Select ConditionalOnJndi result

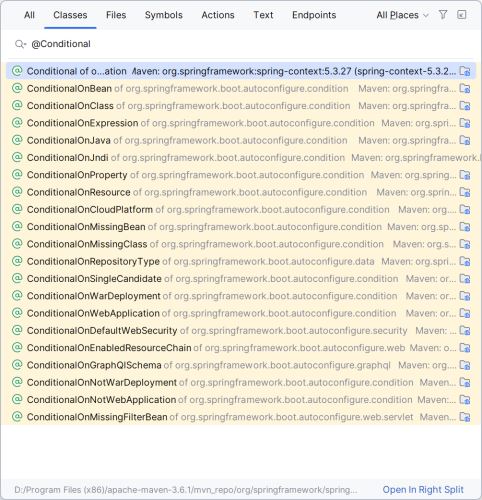click(241, 158)
